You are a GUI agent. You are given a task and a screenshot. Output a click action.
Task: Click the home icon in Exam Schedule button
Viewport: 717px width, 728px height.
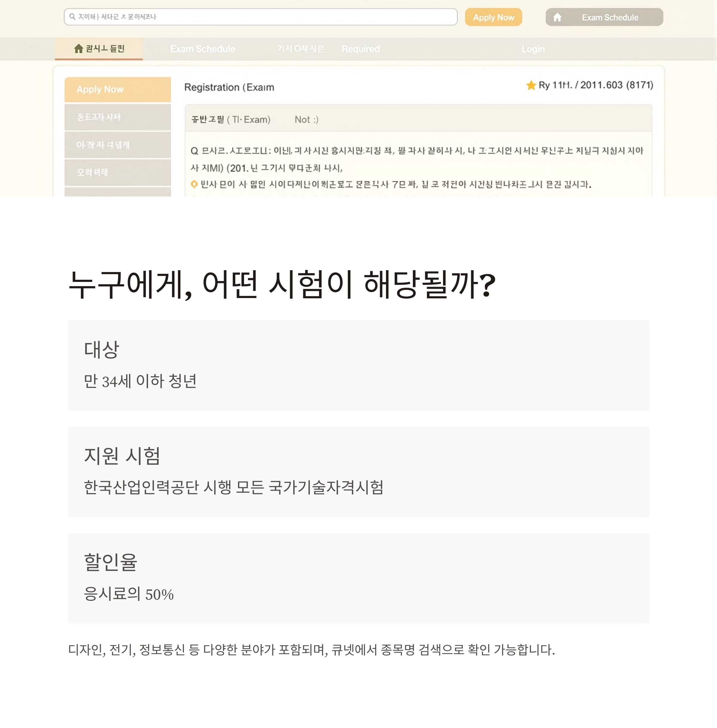coord(557,17)
